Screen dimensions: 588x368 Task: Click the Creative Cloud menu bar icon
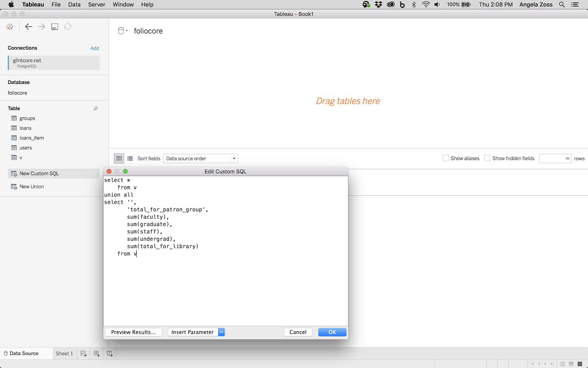(x=391, y=4)
